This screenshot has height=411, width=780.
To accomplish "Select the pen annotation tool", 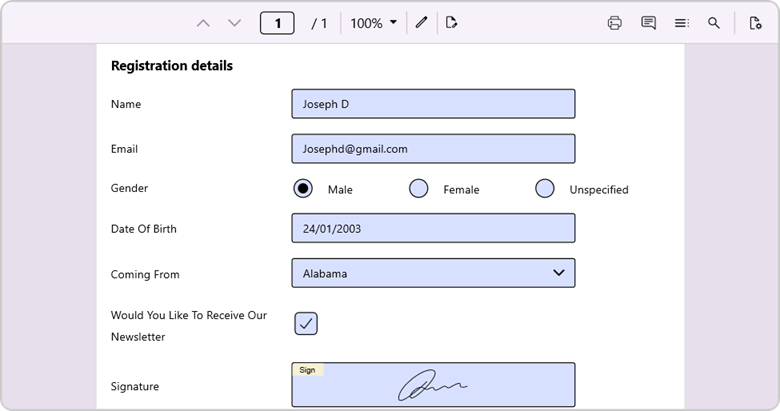I will click(x=421, y=22).
